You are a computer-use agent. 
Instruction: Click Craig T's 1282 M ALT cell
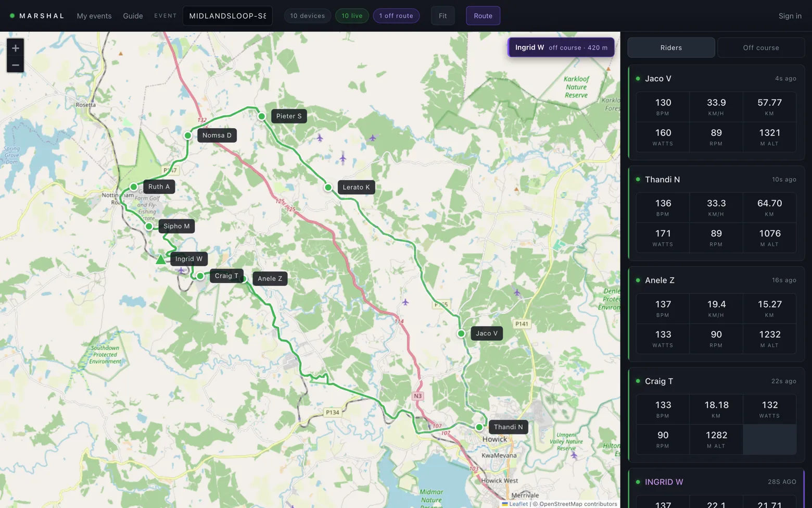[x=716, y=439]
